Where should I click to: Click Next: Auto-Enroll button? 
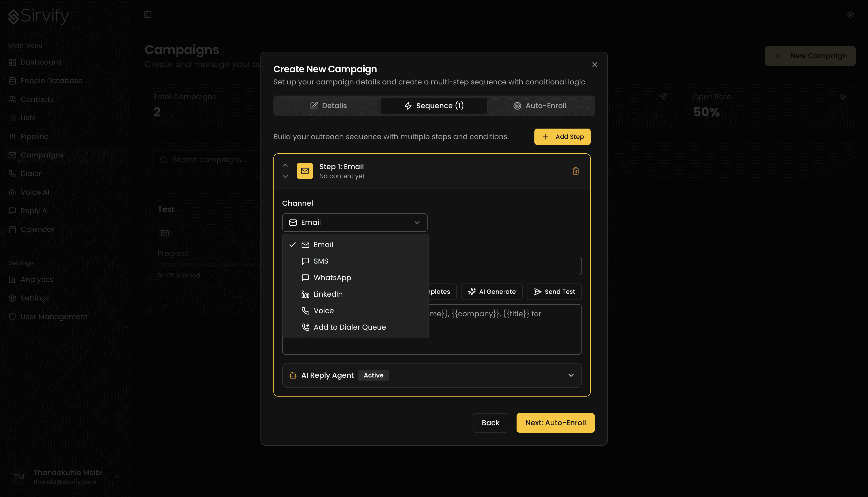coord(555,423)
